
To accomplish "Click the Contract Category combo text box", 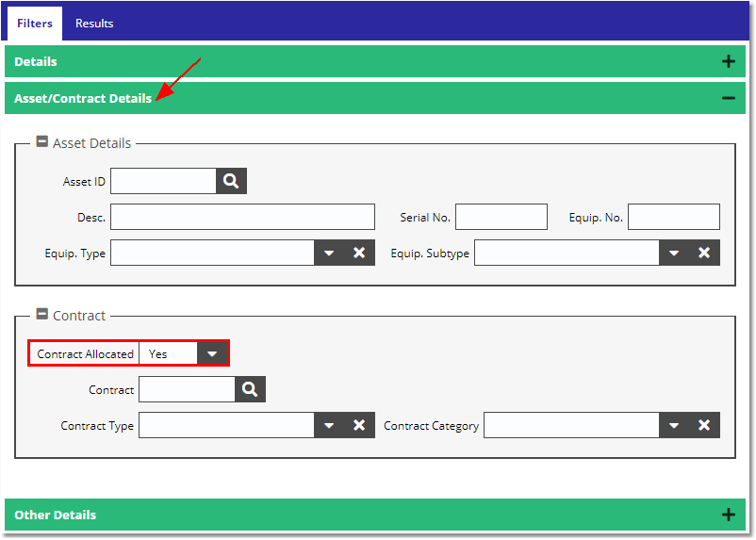I will [572, 425].
